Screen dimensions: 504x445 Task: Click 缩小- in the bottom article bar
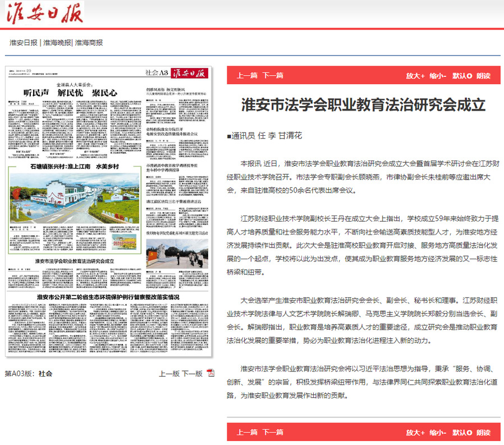click(438, 433)
